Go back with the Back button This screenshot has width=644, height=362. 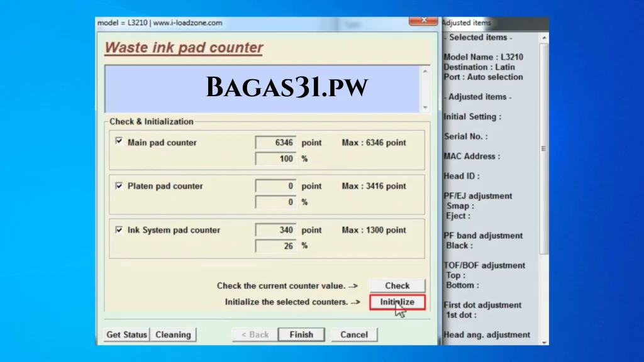(x=255, y=334)
